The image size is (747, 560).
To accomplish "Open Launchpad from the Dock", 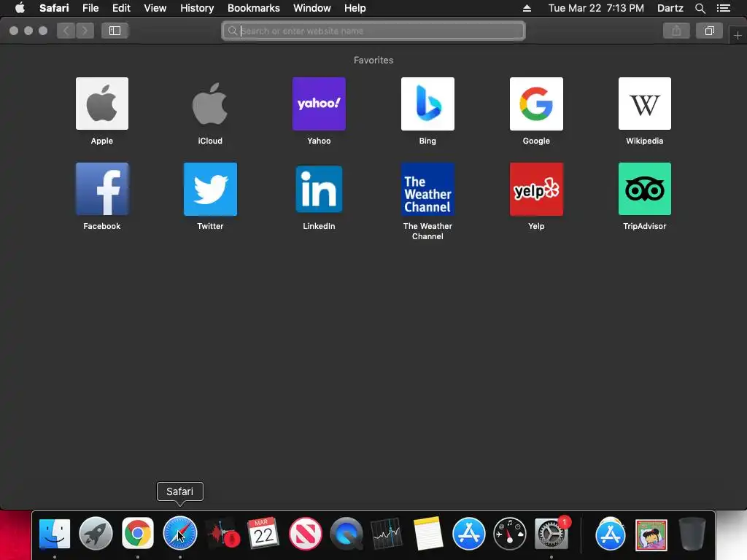I will tap(96, 533).
